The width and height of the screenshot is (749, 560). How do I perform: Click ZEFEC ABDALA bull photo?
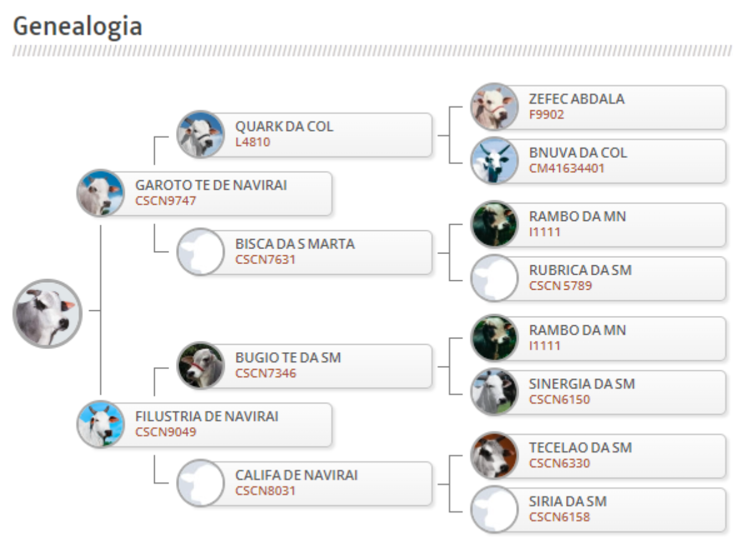494,107
